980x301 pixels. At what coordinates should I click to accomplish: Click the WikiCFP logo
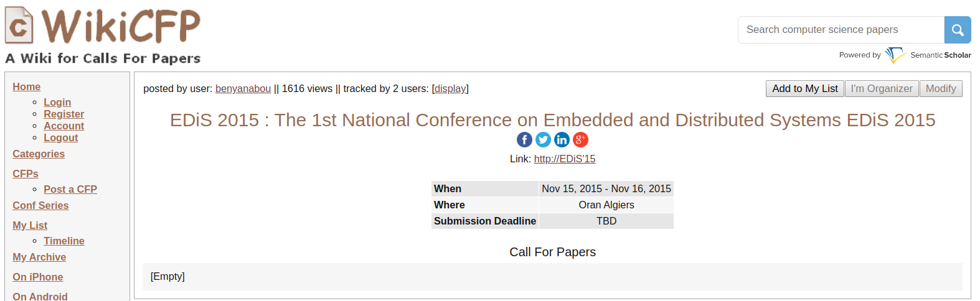point(103,35)
